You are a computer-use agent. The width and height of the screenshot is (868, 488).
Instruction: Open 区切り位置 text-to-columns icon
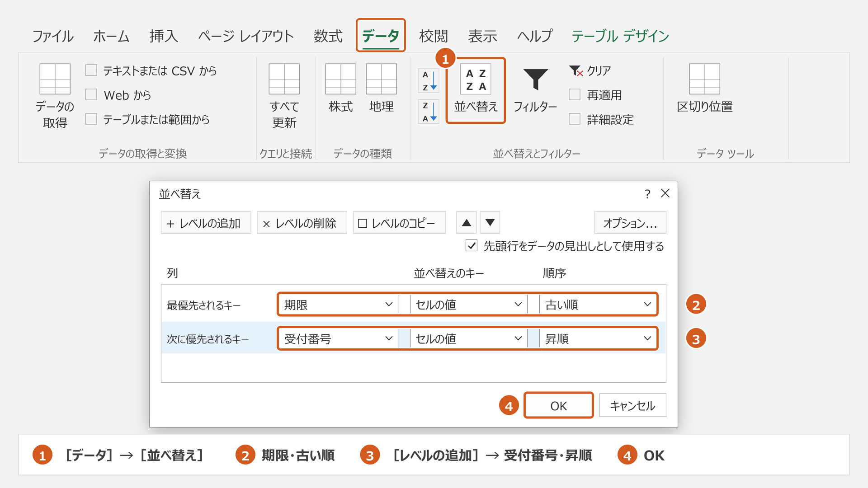pyautogui.click(x=704, y=79)
